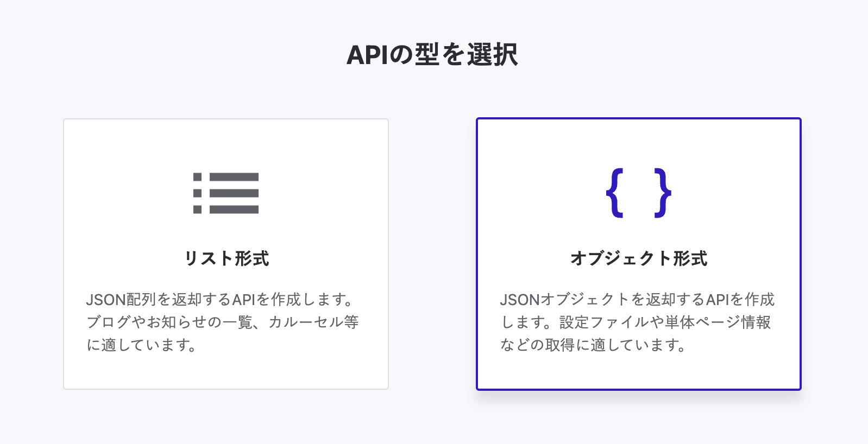Click the bottom bar of the list icon
Screen dimensions: 868x444
point(234,210)
